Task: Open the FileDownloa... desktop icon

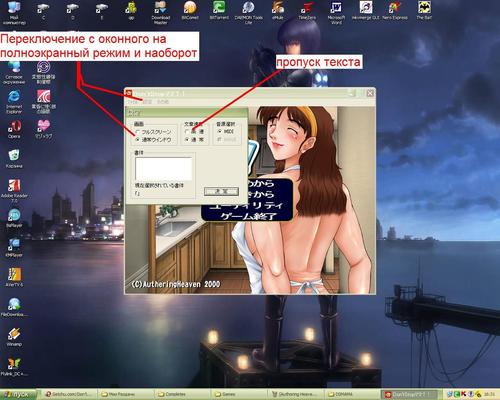Action: pos(14,307)
